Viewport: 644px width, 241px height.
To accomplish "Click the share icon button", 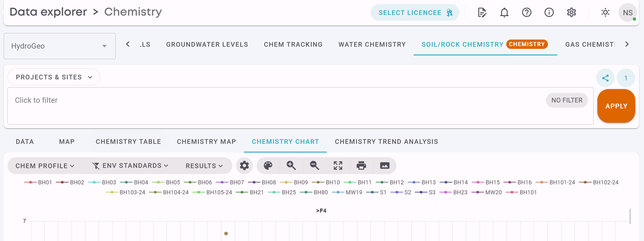I will tap(605, 78).
